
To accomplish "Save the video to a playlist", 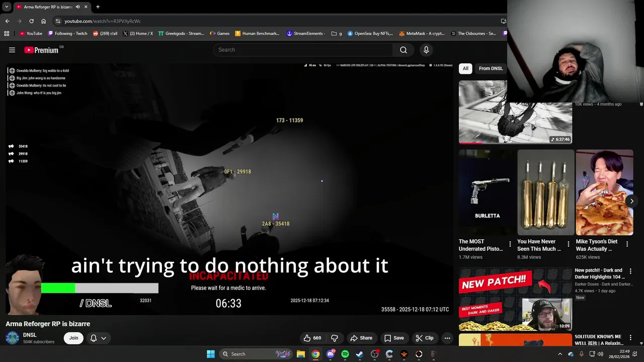I will coord(394,338).
